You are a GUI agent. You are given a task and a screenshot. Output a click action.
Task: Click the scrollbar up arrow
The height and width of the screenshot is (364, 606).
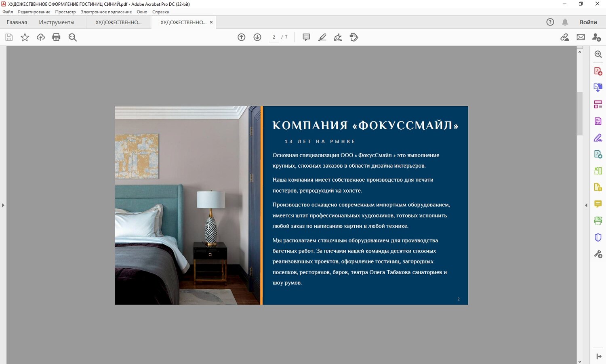[x=580, y=52]
